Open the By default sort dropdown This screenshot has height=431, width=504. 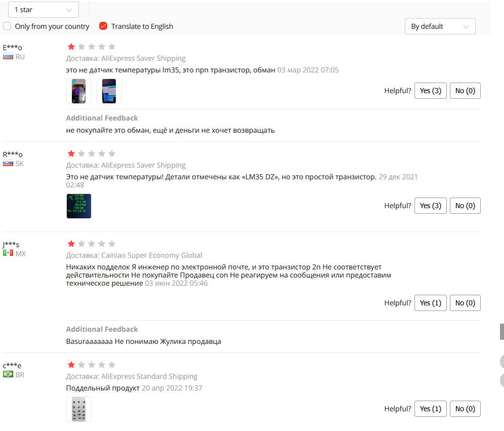point(440,26)
